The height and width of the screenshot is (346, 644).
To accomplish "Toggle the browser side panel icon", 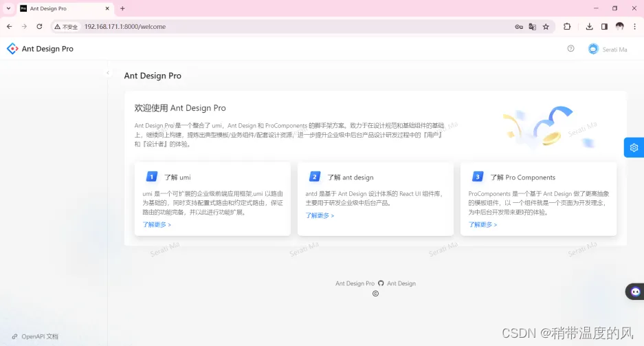I will (x=604, y=26).
